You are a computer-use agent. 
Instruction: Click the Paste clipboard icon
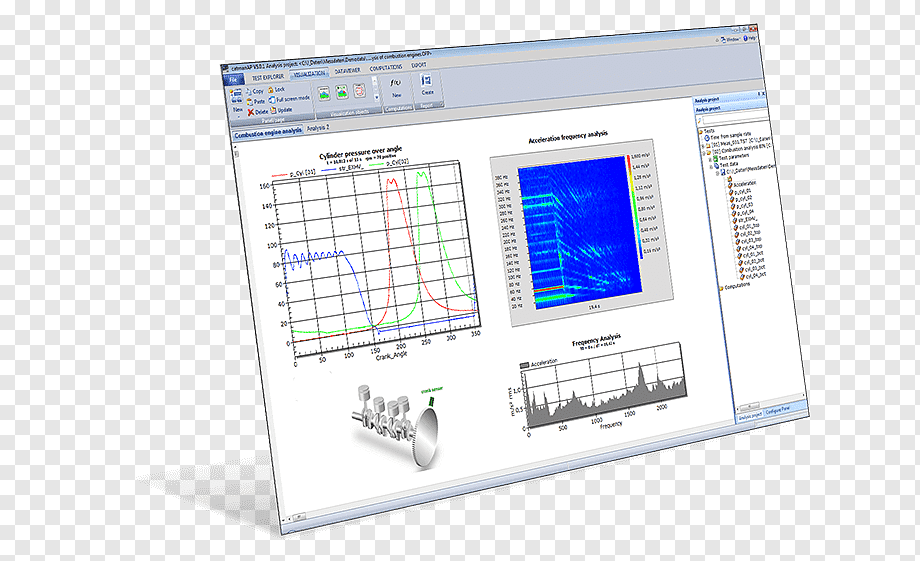(x=249, y=102)
